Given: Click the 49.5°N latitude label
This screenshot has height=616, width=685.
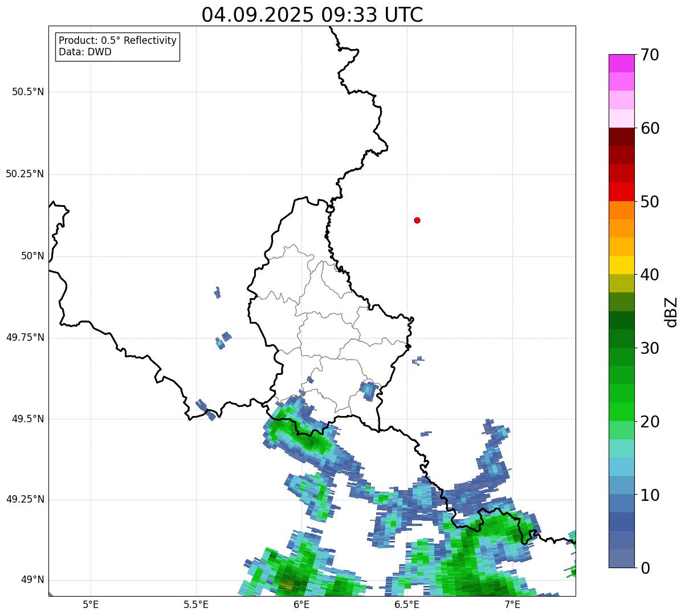Looking at the screenshot, I should 28,419.
